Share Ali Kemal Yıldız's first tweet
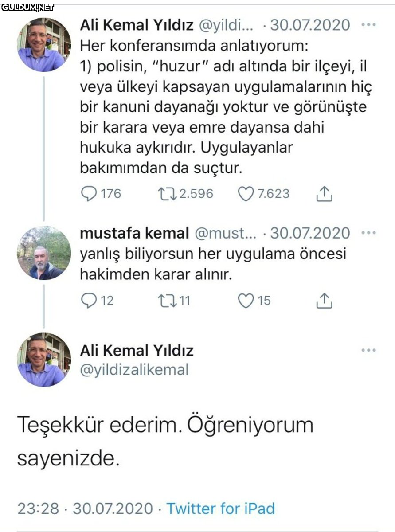The height and width of the screenshot is (532, 395). pos(324,194)
